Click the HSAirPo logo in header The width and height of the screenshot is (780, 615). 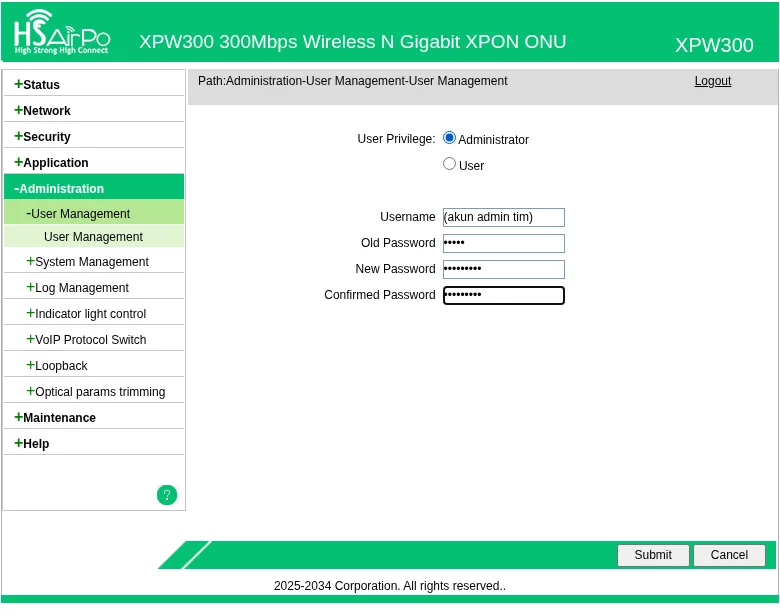coord(62,33)
